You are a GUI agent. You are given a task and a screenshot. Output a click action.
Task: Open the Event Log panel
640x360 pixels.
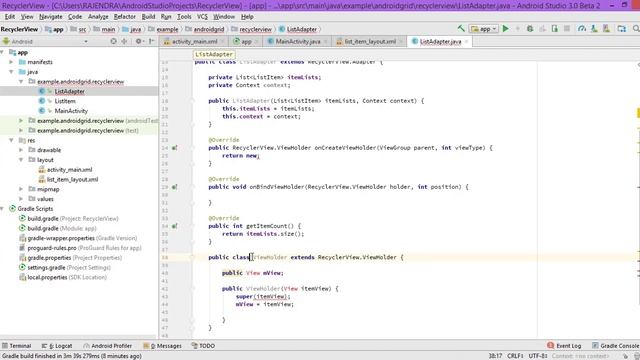tap(564, 346)
